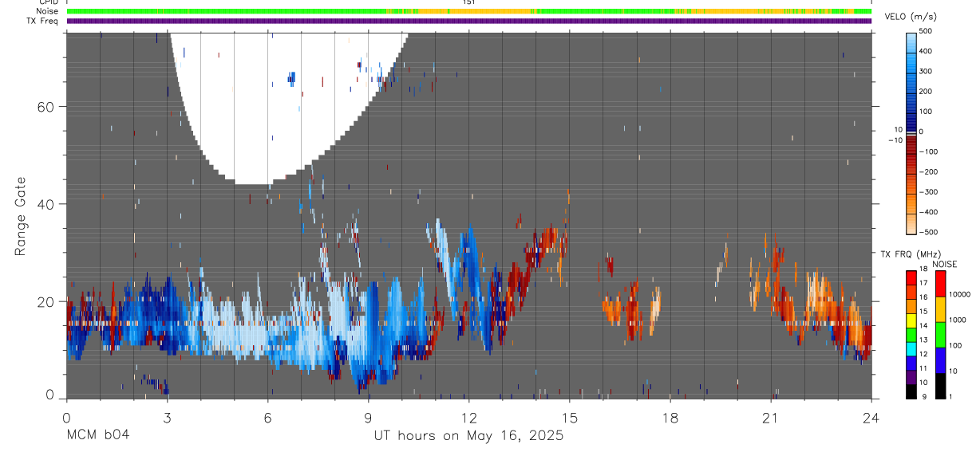The image size is (980, 452).
Task: Click the 21 tick on UT hours axis
Action: click(770, 417)
